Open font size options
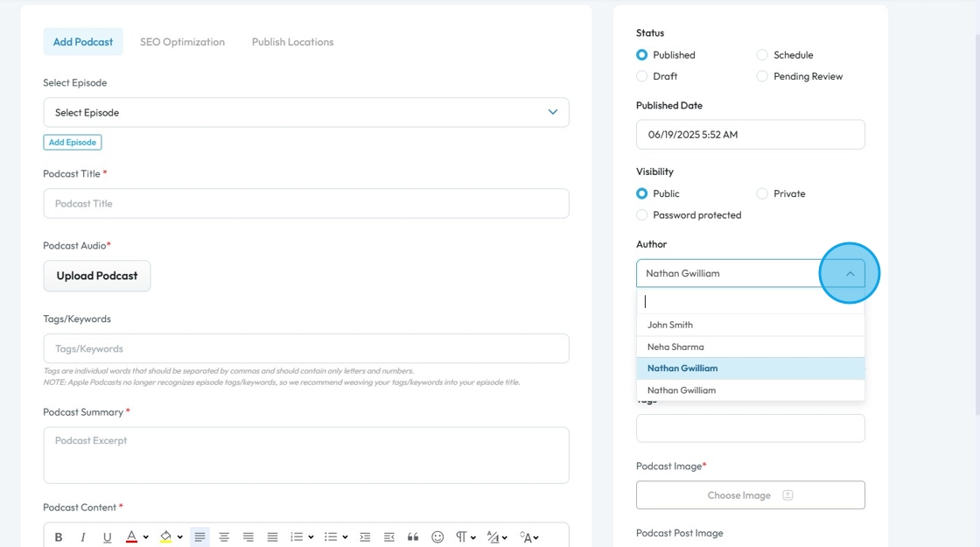980x547 pixels. [x=528, y=537]
